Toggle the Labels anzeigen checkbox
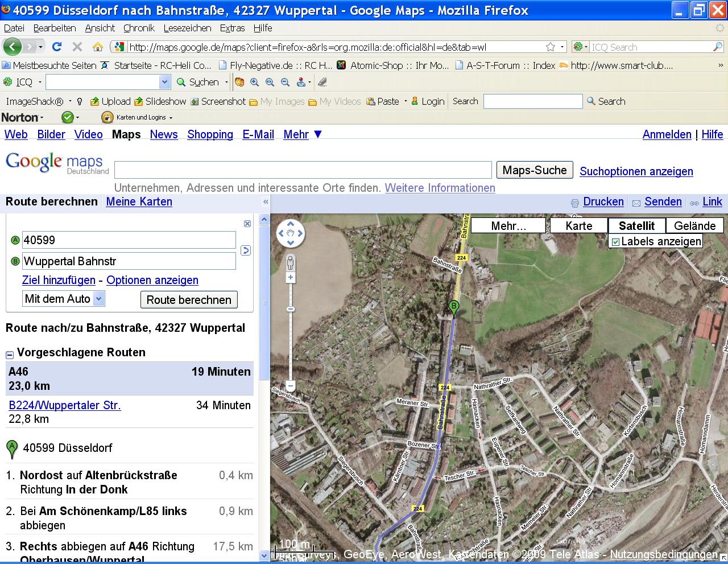 click(x=615, y=242)
